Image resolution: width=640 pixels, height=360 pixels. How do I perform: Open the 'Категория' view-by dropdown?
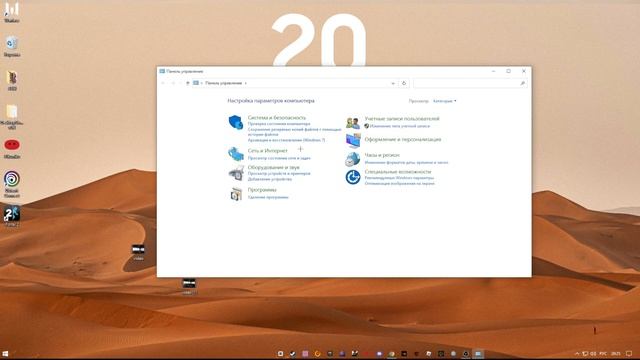tap(444, 101)
